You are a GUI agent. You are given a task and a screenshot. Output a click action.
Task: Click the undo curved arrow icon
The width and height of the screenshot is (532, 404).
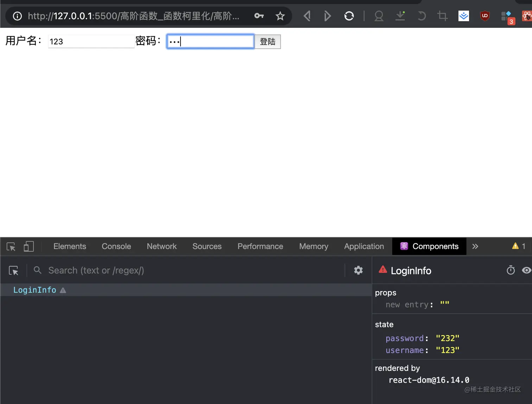(x=422, y=16)
